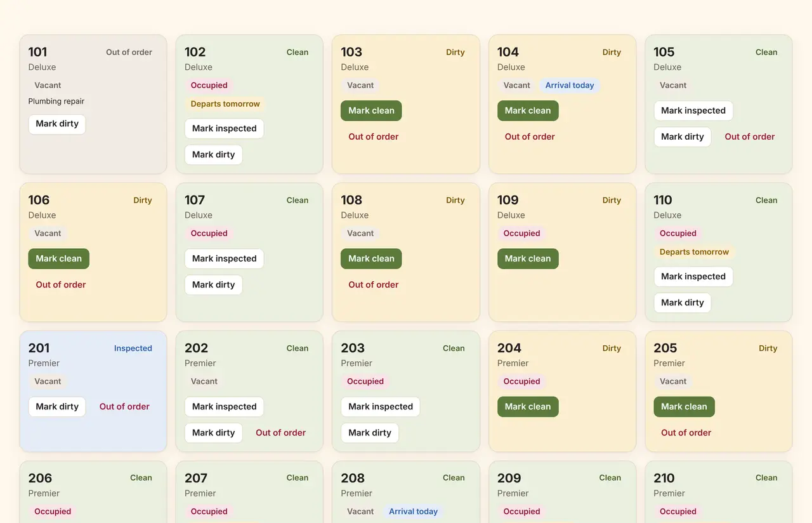The width and height of the screenshot is (812, 523).
Task: Mark room 204 clean
Action: click(x=528, y=406)
